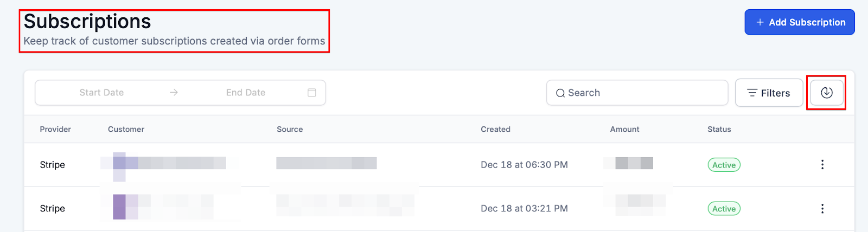Click Active badge on 06:30 PM row
Screen dimensions: 868x232
click(x=724, y=165)
